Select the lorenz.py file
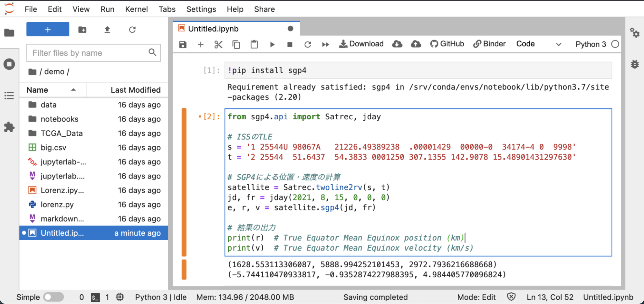This screenshot has width=644, height=304. pyautogui.click(x=93, y=205)
